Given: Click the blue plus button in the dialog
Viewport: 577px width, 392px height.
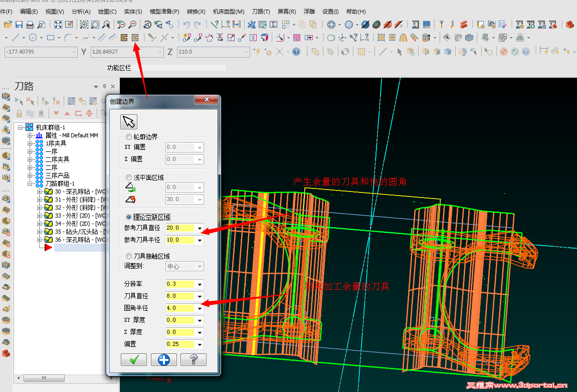Looking at the screenshot, I should [163, 359].
